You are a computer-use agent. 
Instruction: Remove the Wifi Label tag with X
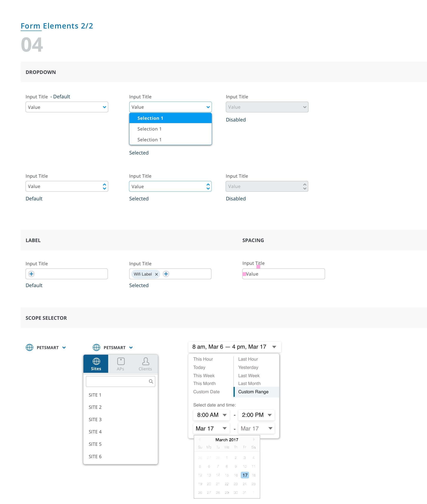[156, 274]
